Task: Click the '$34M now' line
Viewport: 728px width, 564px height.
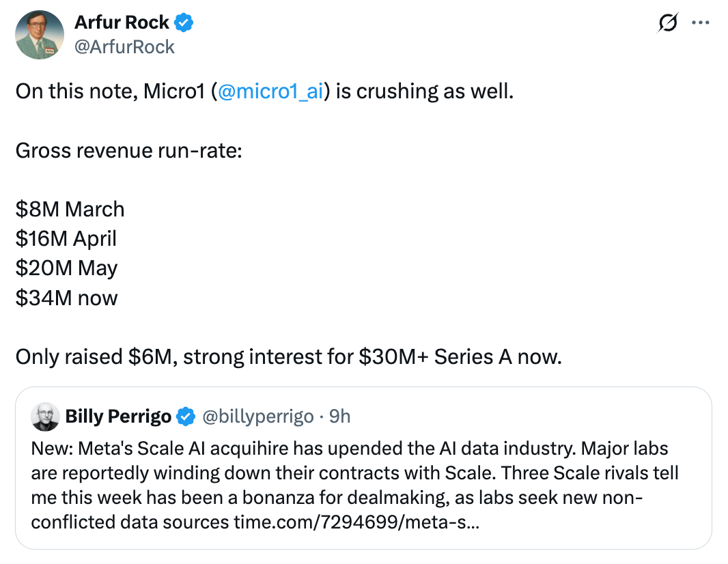Action: point(66,298)
